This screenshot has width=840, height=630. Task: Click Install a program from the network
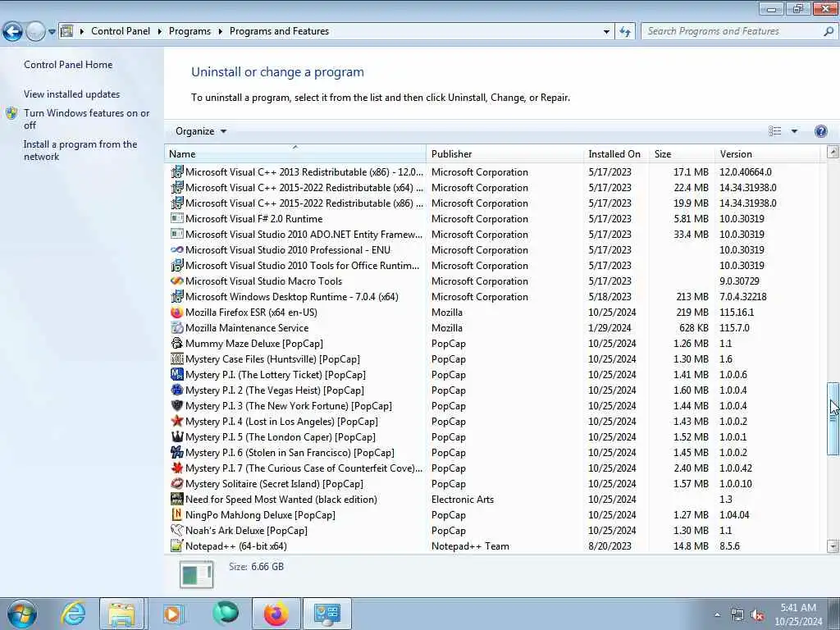click(80, 151)
